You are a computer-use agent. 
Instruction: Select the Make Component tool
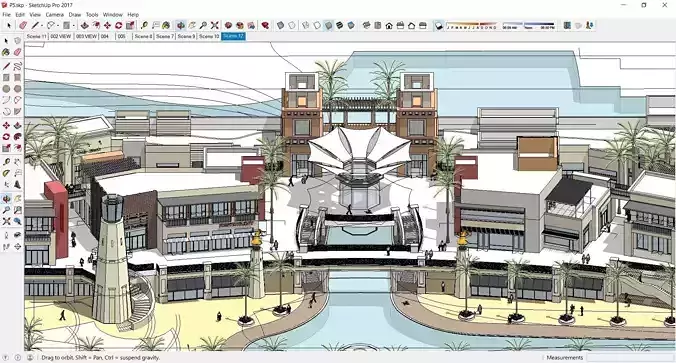17,41
